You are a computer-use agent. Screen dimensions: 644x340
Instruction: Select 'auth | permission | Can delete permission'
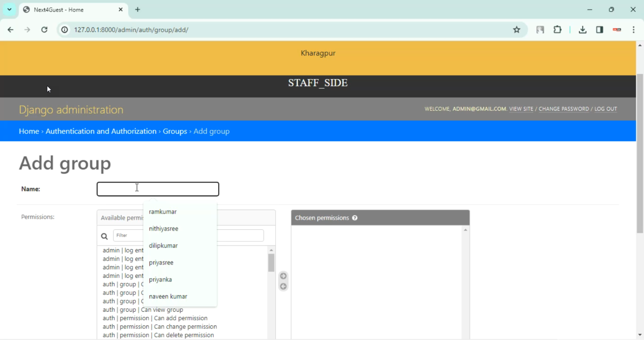pyautogui.click(x=158, y=335)
